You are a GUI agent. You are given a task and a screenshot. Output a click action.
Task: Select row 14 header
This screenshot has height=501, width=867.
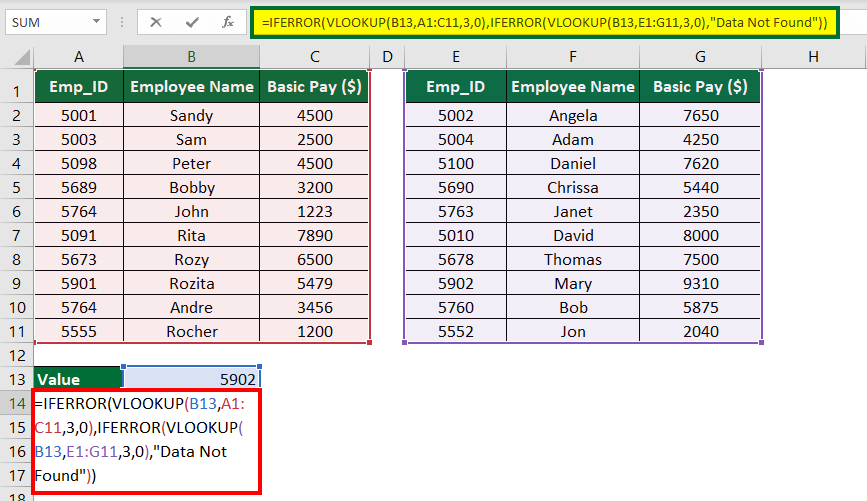click(17, 404)
